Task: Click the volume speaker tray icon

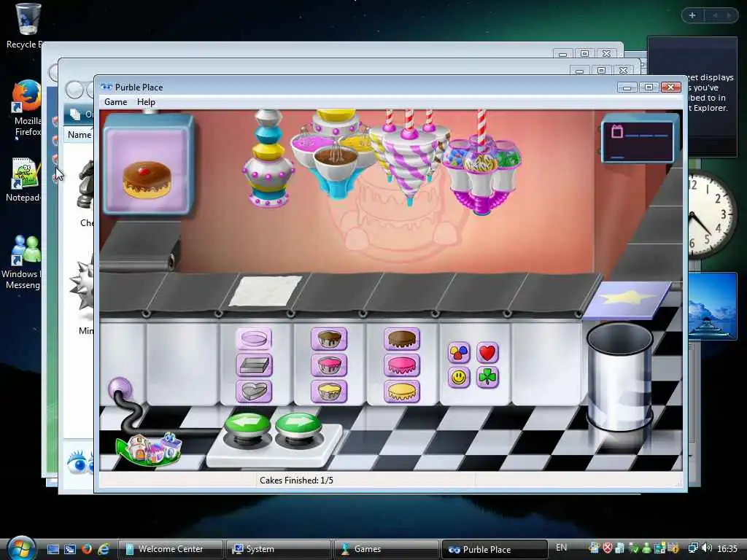Action: click(707, 548)
